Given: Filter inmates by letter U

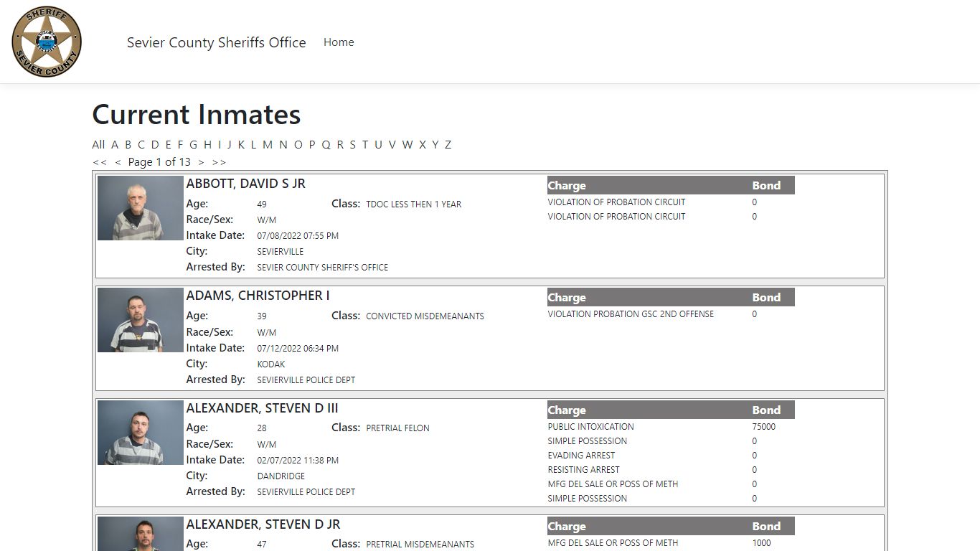Looking at the screenshot, I should coord(378,144).
